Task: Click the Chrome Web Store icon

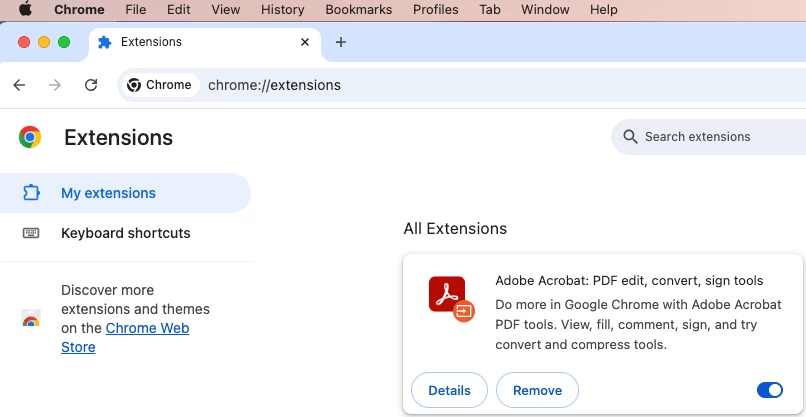Action: (31, 318)
